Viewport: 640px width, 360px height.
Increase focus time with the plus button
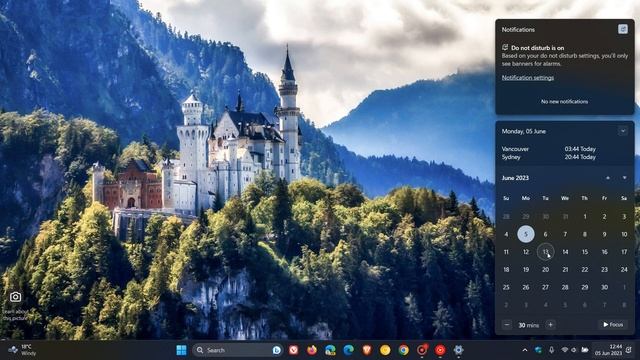pyautogui.click(x=551, y=325)
